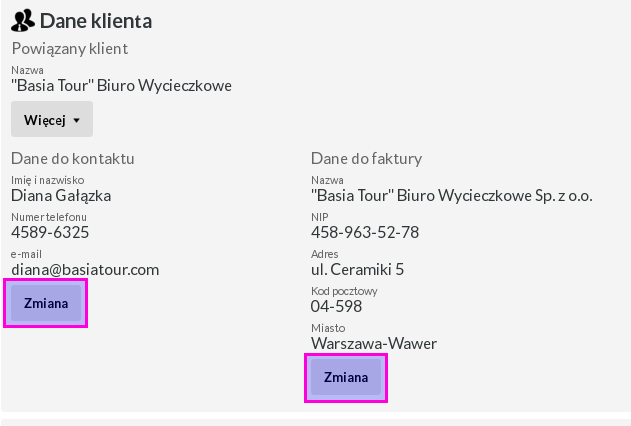This screenshot has height=426, width=631.
Task: Click the Dane do faktury section title
Action: click(x=367, y=158)
